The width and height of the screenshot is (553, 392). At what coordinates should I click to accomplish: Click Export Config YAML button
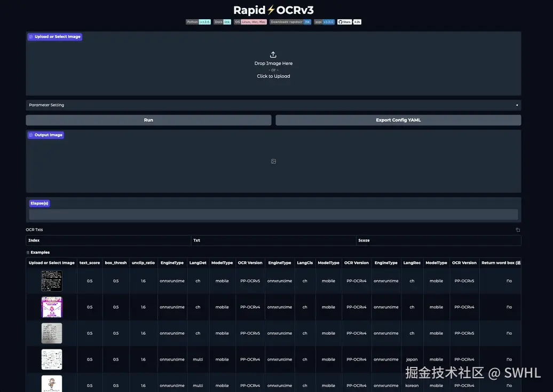(398, 120)
